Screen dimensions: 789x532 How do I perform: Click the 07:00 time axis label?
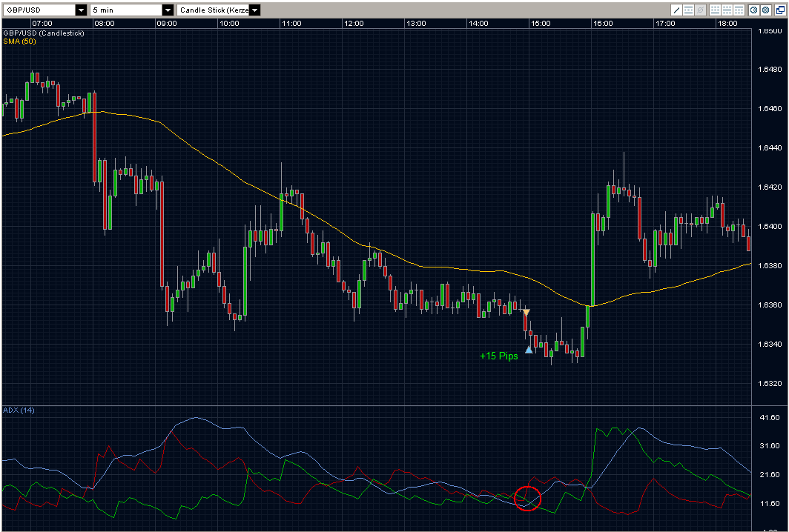(x=42, y=24)
